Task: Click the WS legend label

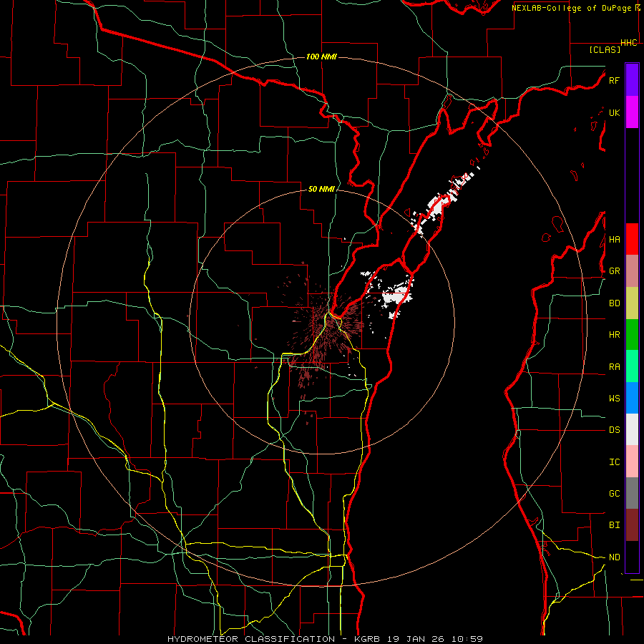Action: 614,398
